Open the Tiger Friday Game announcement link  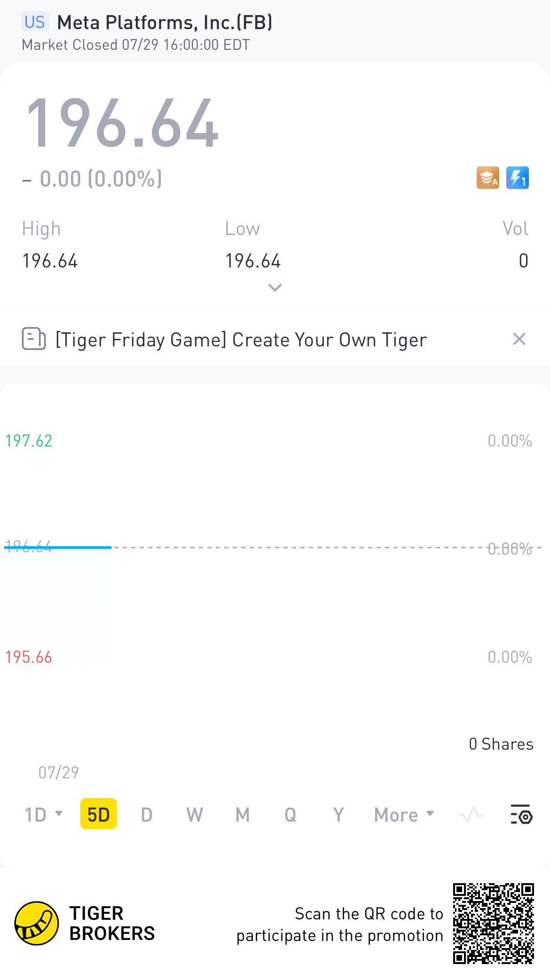(x=241, y=340)
